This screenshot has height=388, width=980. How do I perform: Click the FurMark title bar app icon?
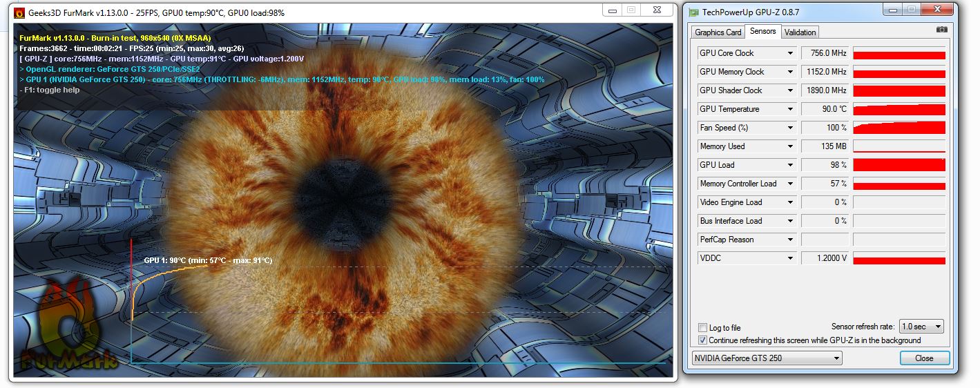19,12
